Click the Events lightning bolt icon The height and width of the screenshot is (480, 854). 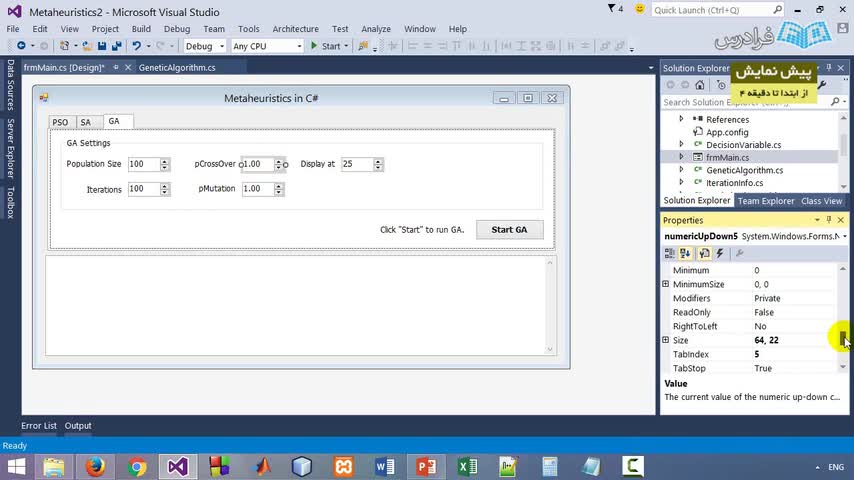coord(720,253)
